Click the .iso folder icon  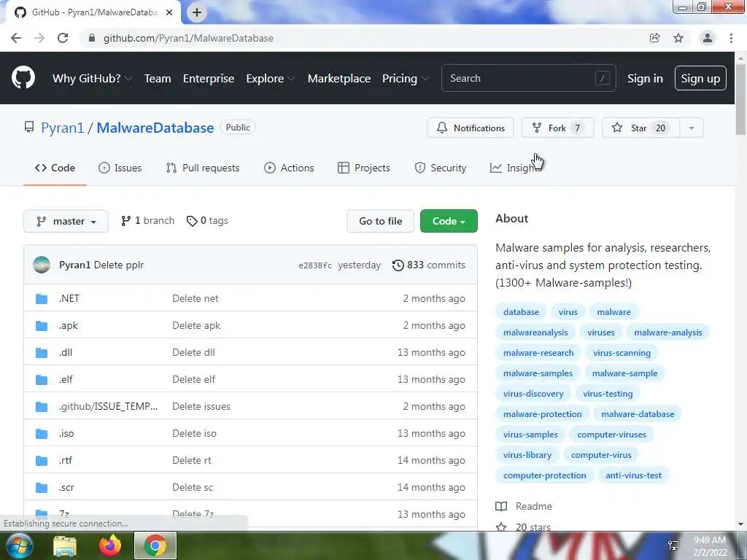click(42, 434)
